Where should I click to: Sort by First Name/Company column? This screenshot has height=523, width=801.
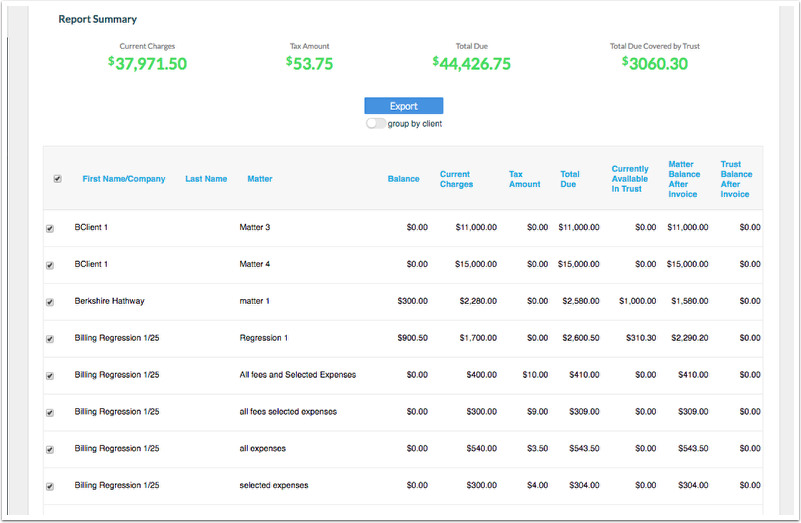[124, 179]
